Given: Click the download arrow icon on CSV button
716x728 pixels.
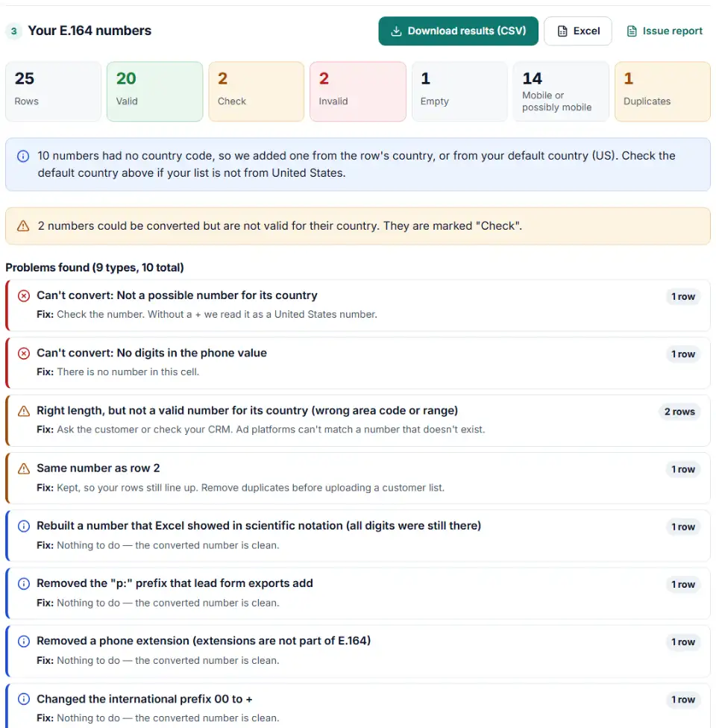Looking at the screenshot, I should 395,31.
